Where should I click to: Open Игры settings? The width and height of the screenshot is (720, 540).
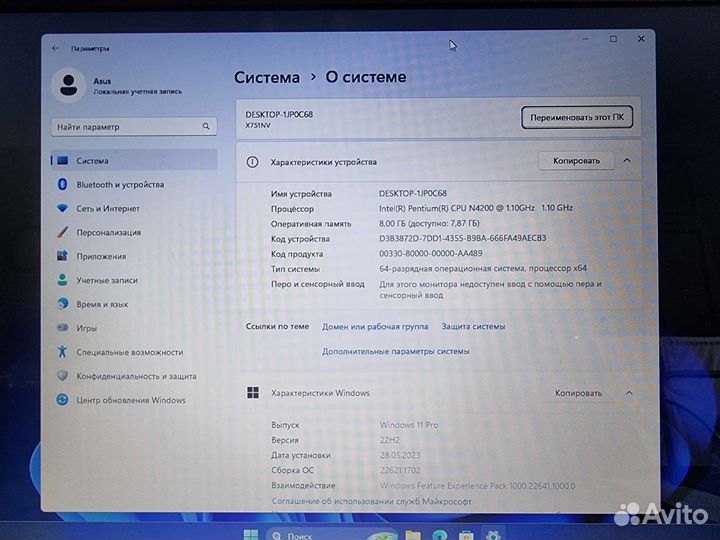click(134, 328)
